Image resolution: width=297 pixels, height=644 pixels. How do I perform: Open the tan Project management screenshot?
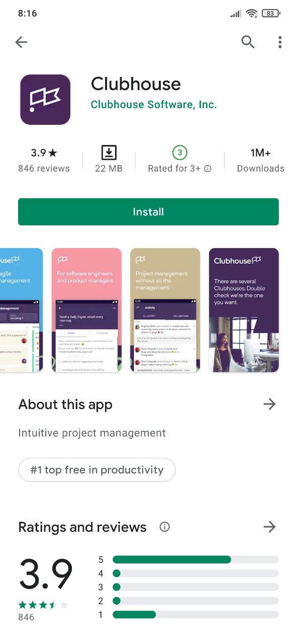tap(165, 310)
